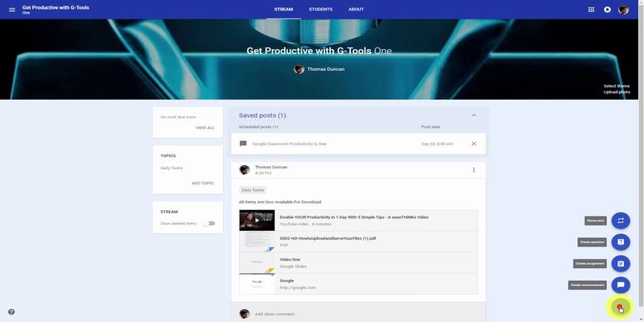
Task: Switch to the About tab
Action: pyautogui.click(x=356, y=10)
